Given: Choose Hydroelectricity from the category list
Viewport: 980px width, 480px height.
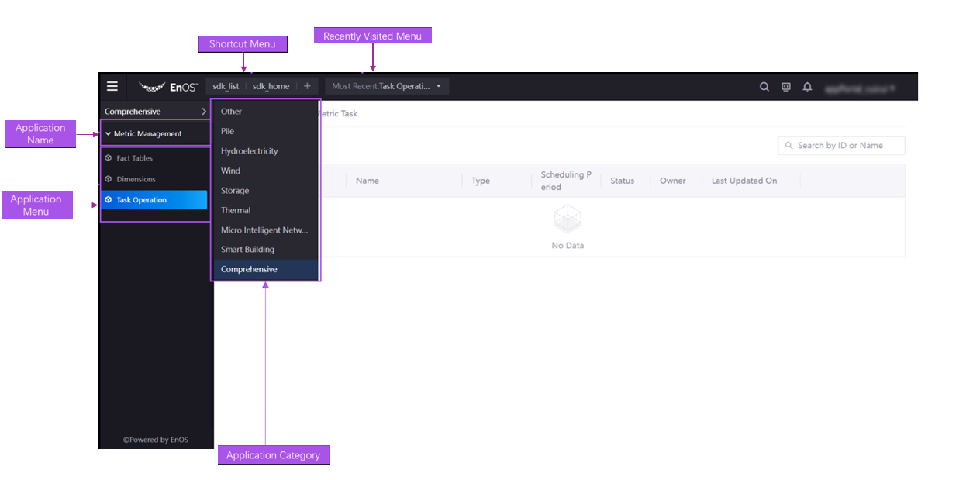Looking at the screenshot, I should pyautogui.click(x=249, y=151).
